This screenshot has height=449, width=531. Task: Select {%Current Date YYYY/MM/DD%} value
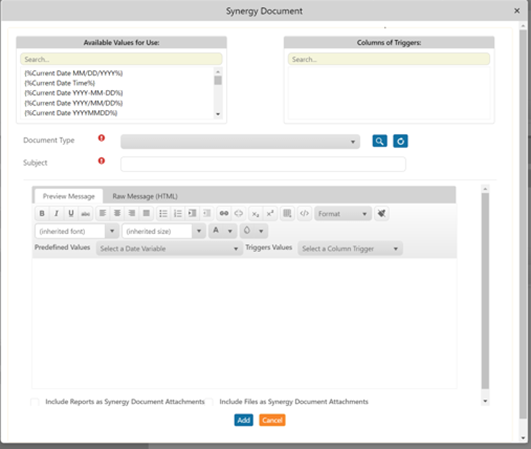[73, 103]
